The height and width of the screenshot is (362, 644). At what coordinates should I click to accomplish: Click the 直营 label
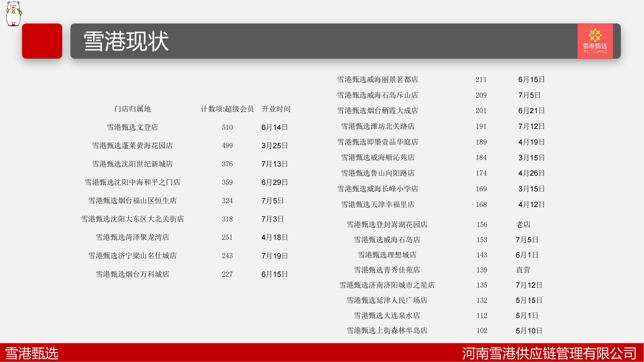(523, 270)
